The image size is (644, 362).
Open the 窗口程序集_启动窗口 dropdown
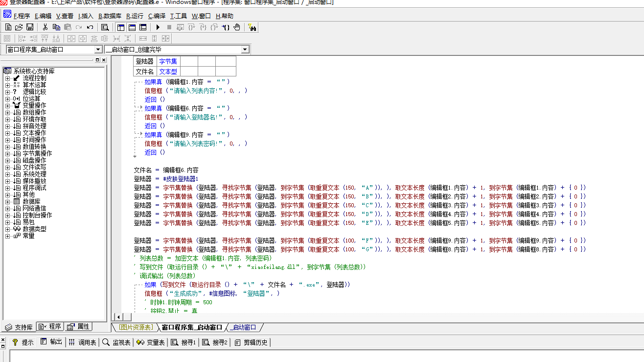pos(98,49)
